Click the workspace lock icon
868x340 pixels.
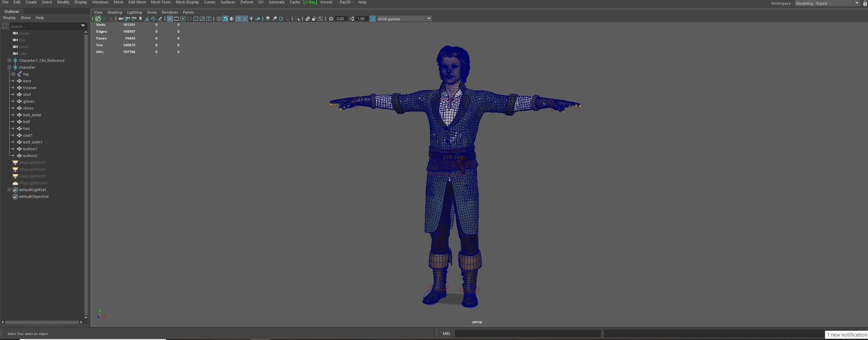point(865,3)
